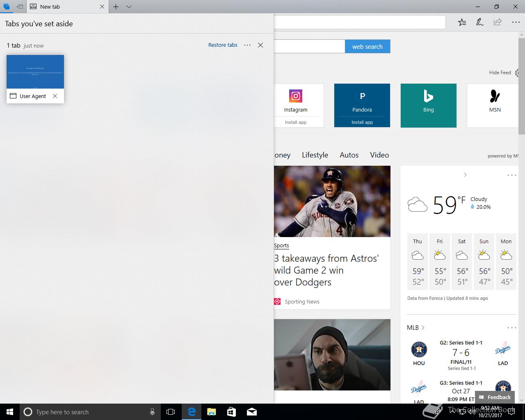Open the set-aside tabs panel icon

6,7
